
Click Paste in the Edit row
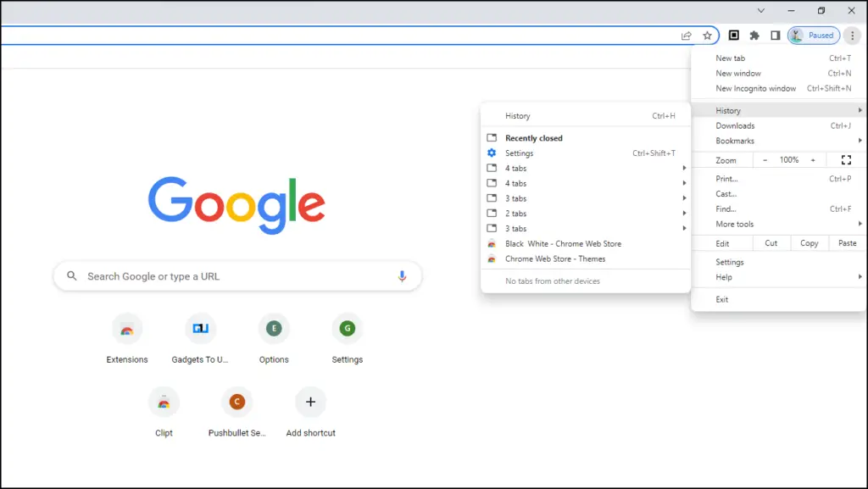tap(848, 243)
